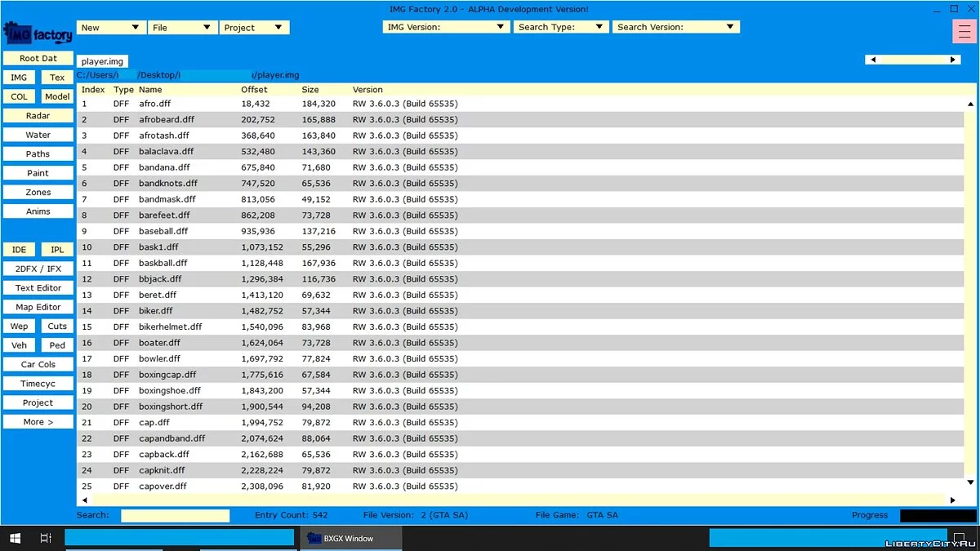Switch to the player.img tab
Screen dimensions: 980x551
102,61
